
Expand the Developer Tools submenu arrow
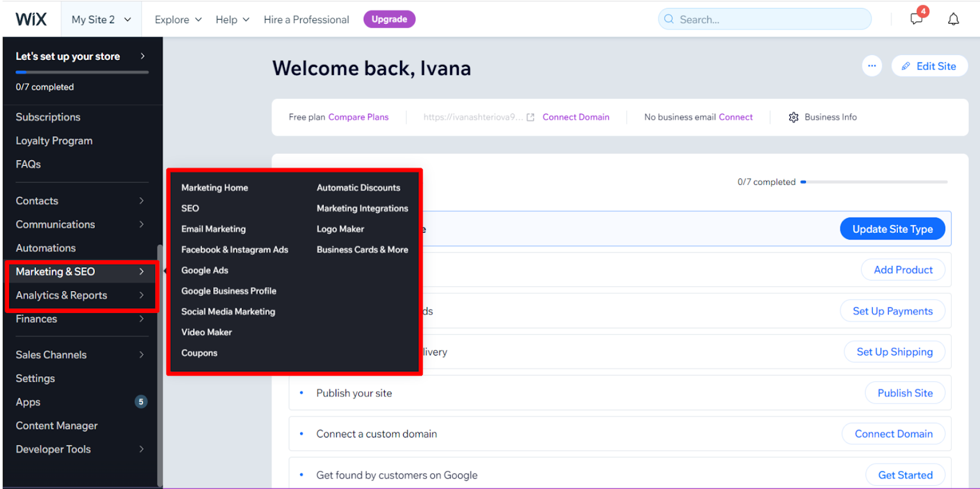(141, 449)
